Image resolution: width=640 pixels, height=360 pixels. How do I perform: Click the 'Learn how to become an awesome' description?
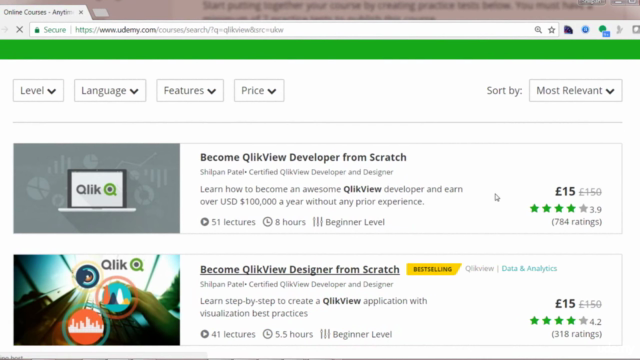331,195
